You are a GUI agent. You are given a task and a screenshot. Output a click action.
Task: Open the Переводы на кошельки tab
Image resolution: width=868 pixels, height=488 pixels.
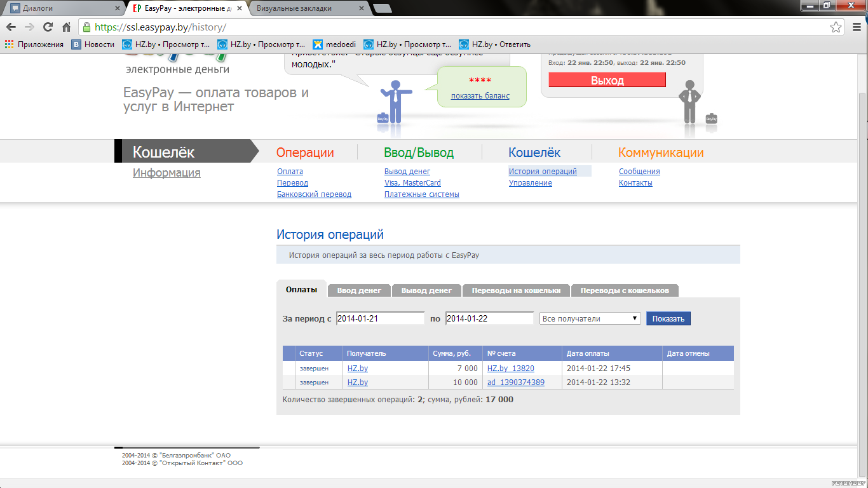coord(516,290)
